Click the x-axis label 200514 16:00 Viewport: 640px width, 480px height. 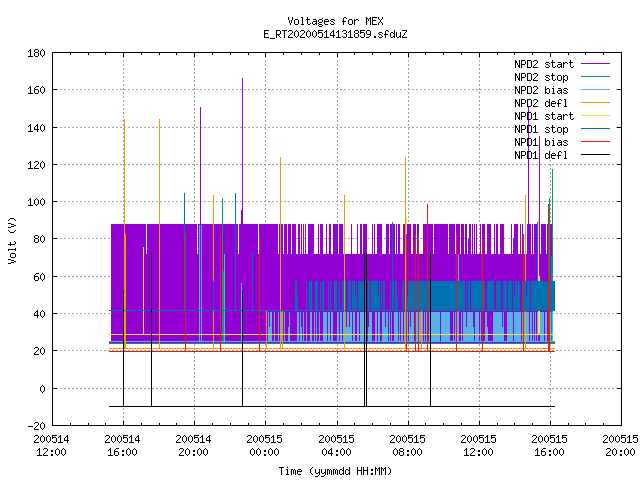[x=122, y=446]
